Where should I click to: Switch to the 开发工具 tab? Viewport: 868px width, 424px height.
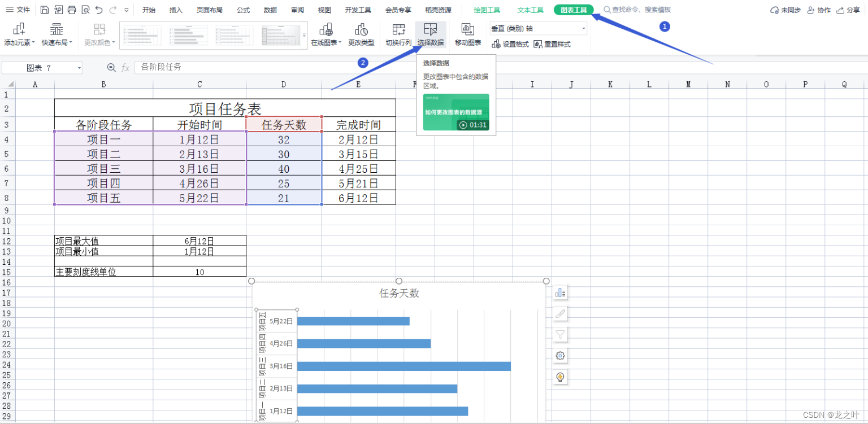pos(358,10)
